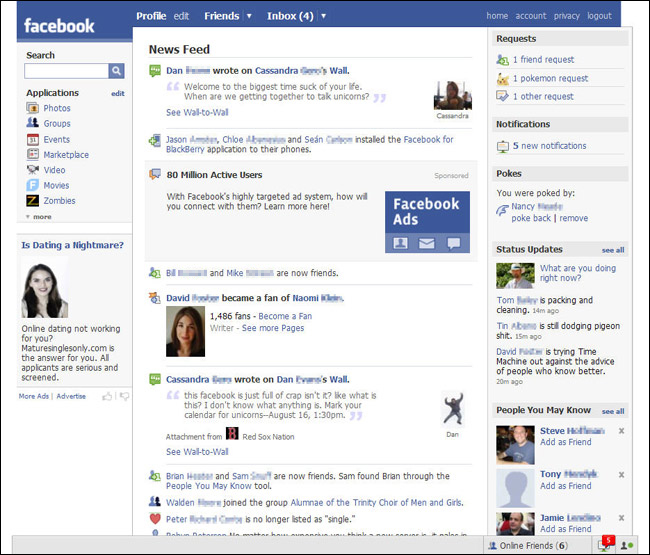
Task: Click Advertise link below ad
Action: pos(71,396)
